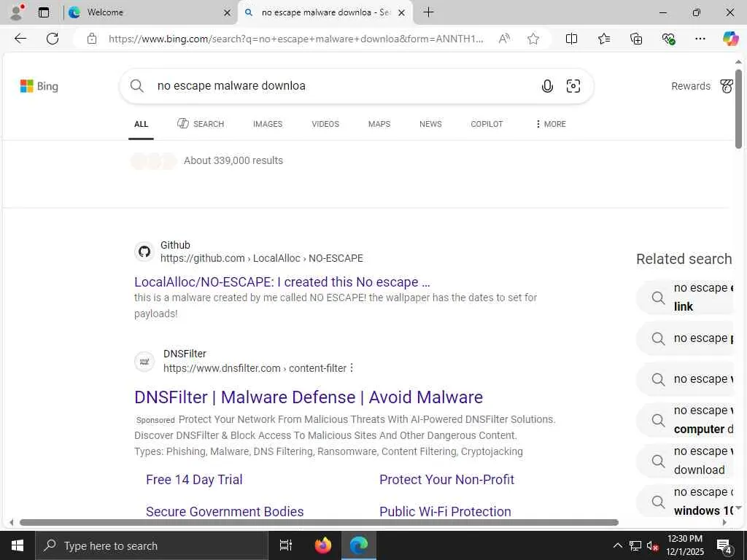The height and width of the screenshot is (560, 747).
Task: Switch to the MAPS tab
Action: coord(379,124)
